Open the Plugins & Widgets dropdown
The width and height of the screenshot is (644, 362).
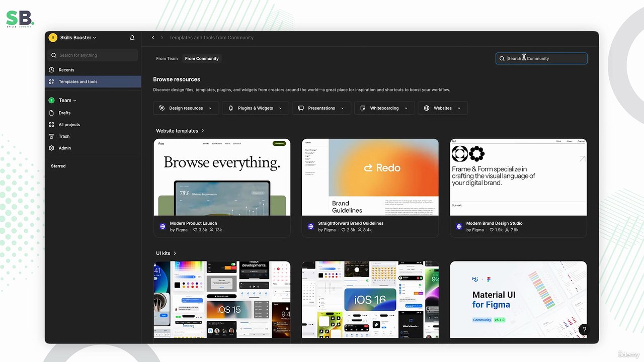point(256,108)
